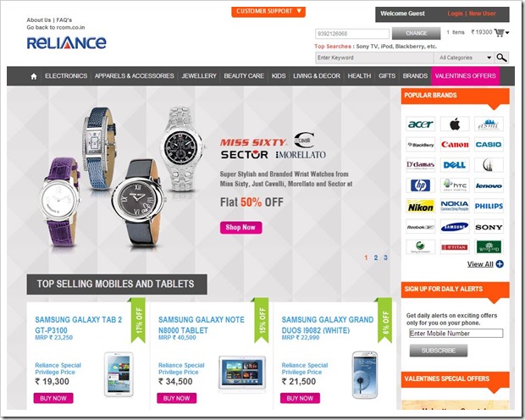Open the Valentines Offers tab
Viewport: 525px width, 420px height.
click(x=466, y=76)
